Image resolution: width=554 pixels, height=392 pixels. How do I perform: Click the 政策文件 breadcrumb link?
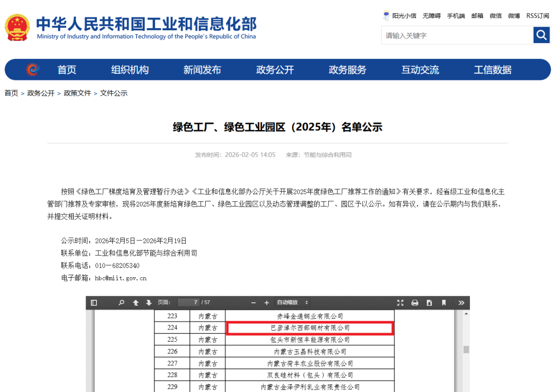click(x=77, y=93)
